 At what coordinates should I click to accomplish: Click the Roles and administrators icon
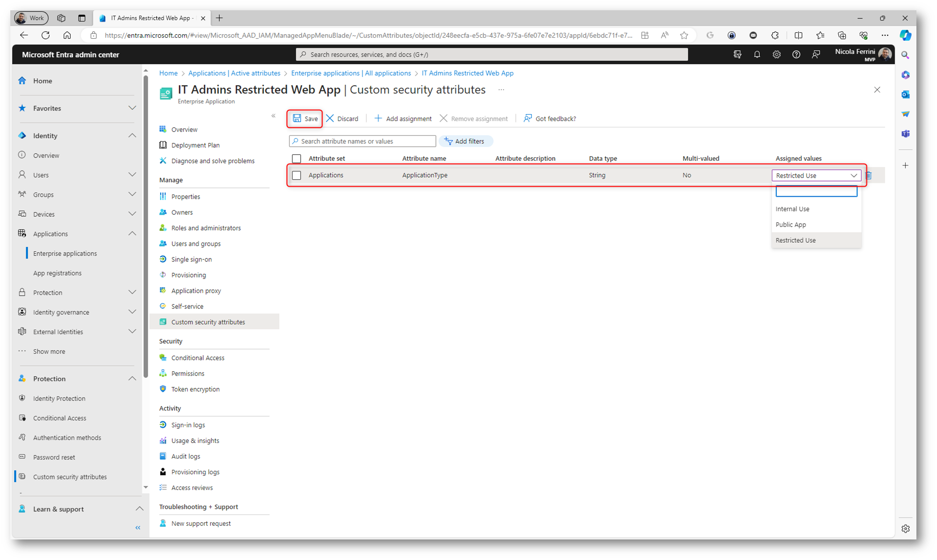pos(163,228)
